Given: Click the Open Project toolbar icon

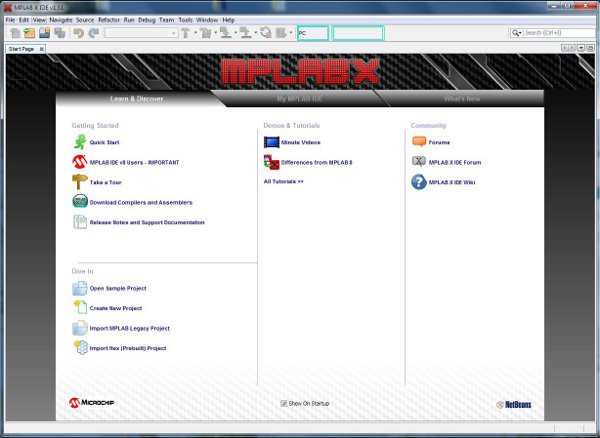Looking at the screenshot, I should 44,33.
